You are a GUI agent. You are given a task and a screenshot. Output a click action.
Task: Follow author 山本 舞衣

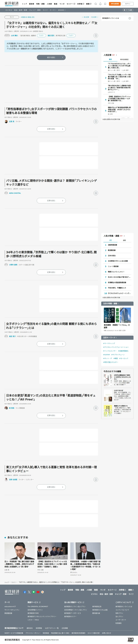click(41, 36)
